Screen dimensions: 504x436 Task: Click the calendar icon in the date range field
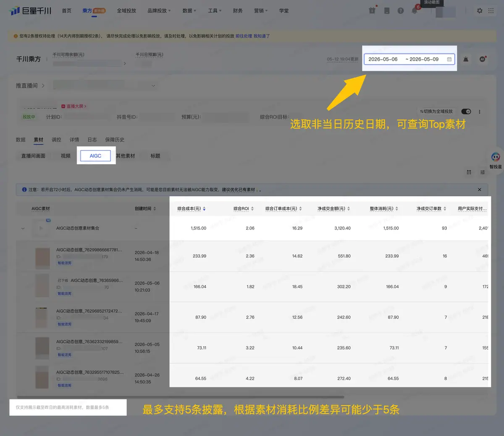pyautogui.click(x=449, y=59)
